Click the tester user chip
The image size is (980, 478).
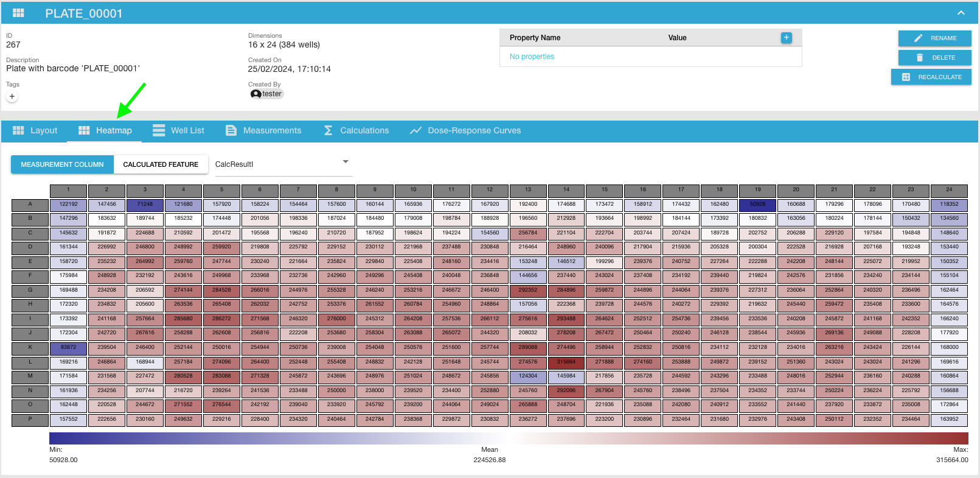click(x=267, y=94)
